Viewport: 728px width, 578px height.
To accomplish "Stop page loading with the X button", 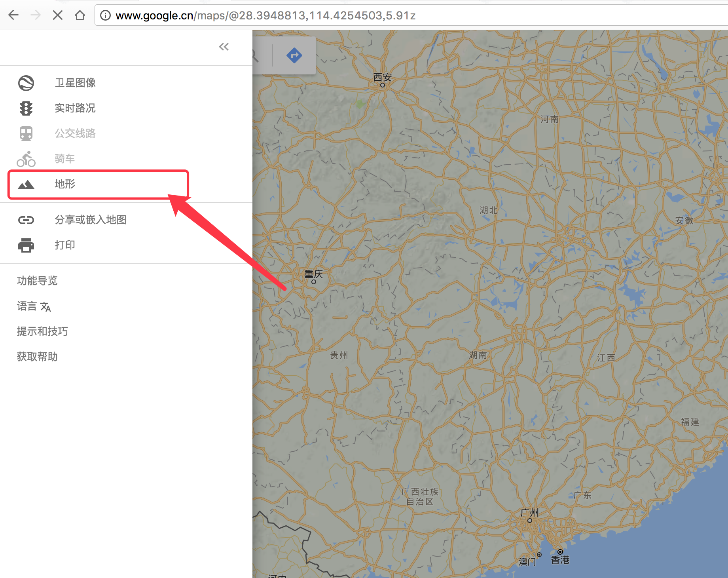I will tap(58, 15).
